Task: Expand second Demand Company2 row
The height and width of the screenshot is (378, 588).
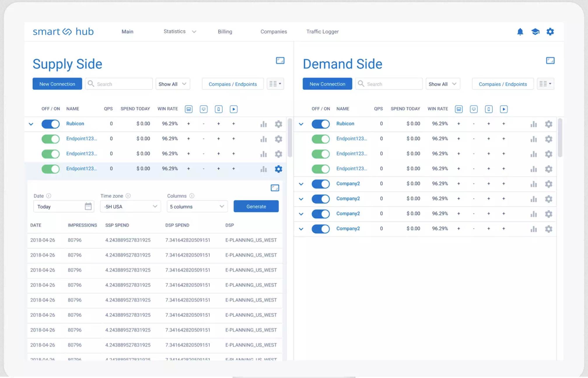Action: point(301,199)
